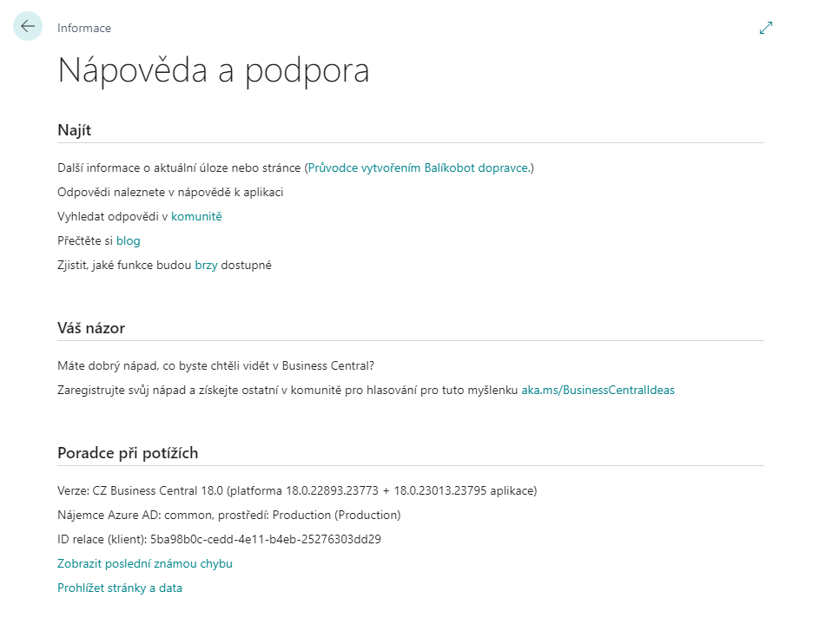
Task: Open the Průvodce vytvořením Balíkobot dopravce guide
Action: 419,168
